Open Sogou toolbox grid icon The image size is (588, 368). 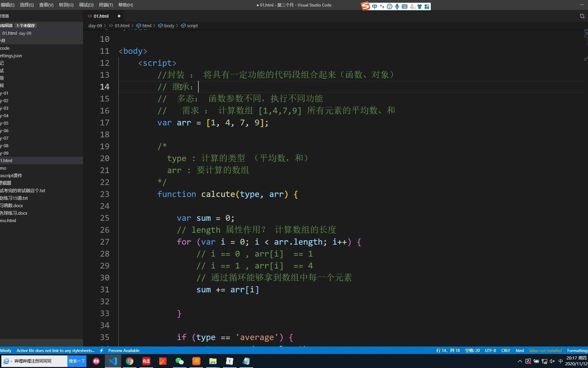(427, 6)
